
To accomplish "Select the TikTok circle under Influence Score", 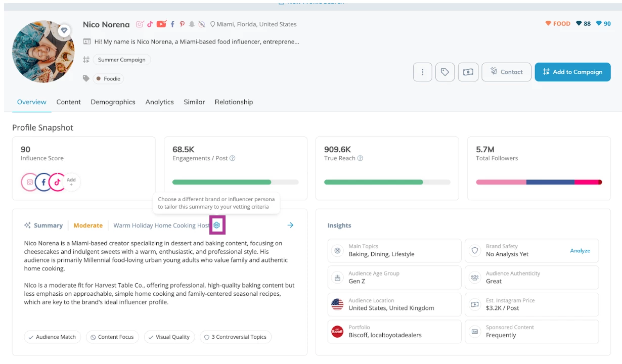I will (57, 182).
